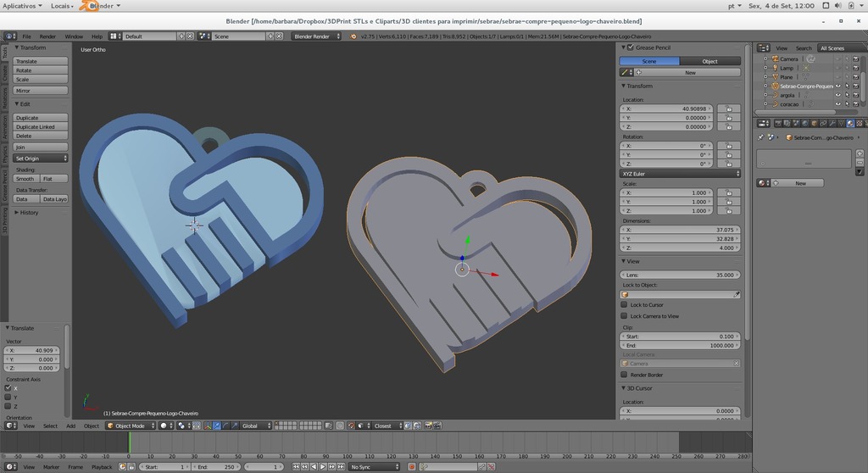Delete the current Scene datablock
The height and width of the screenshot is (473, 868).
(x=280, y=36)
